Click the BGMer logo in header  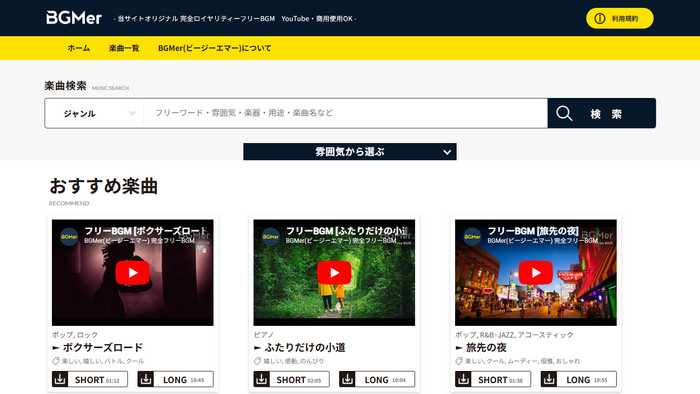74,18
